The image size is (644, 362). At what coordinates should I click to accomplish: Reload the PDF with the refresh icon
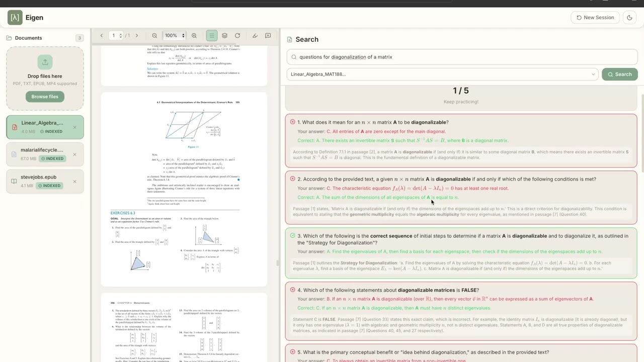click(237, 35)
